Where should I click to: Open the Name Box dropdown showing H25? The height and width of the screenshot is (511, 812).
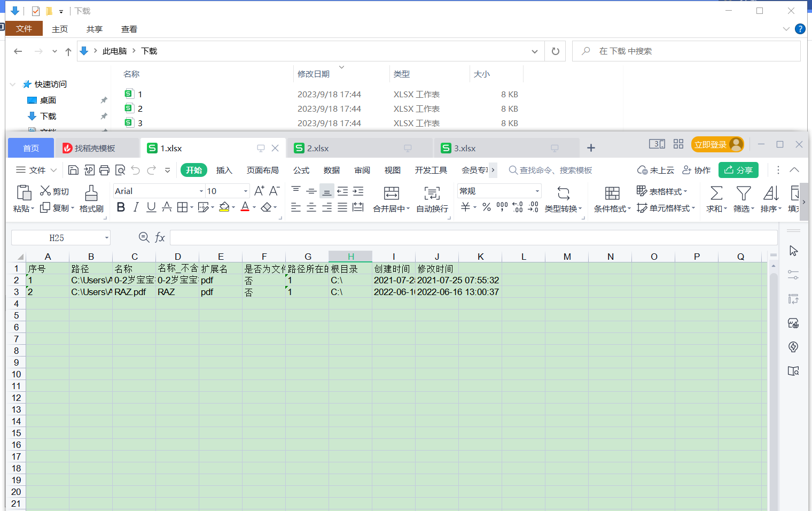106,238
